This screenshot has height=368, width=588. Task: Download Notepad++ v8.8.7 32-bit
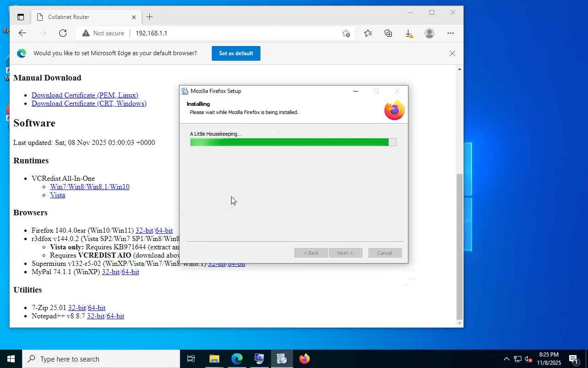click(x=96, y=316)
